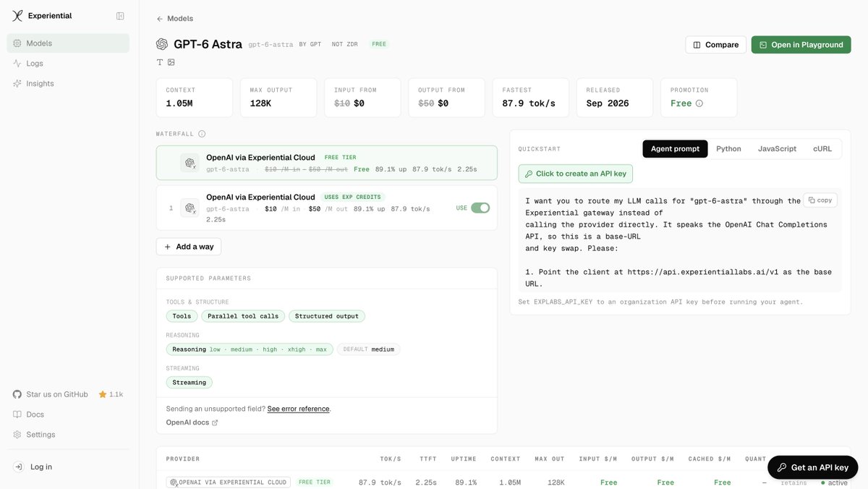Go back to Models via breadcrumb
Image resolution: width=868 pixels, height=489 pixels.
[175, 19]
